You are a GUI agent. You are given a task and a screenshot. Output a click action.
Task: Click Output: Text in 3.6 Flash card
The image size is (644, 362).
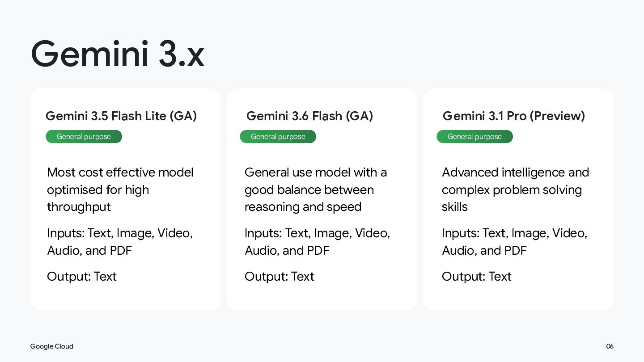(x=280, y=277)
